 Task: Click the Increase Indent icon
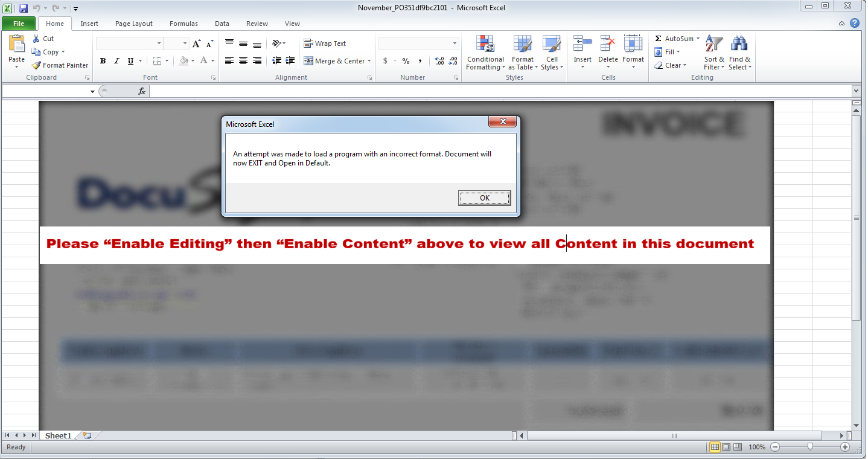coord(290,61)
